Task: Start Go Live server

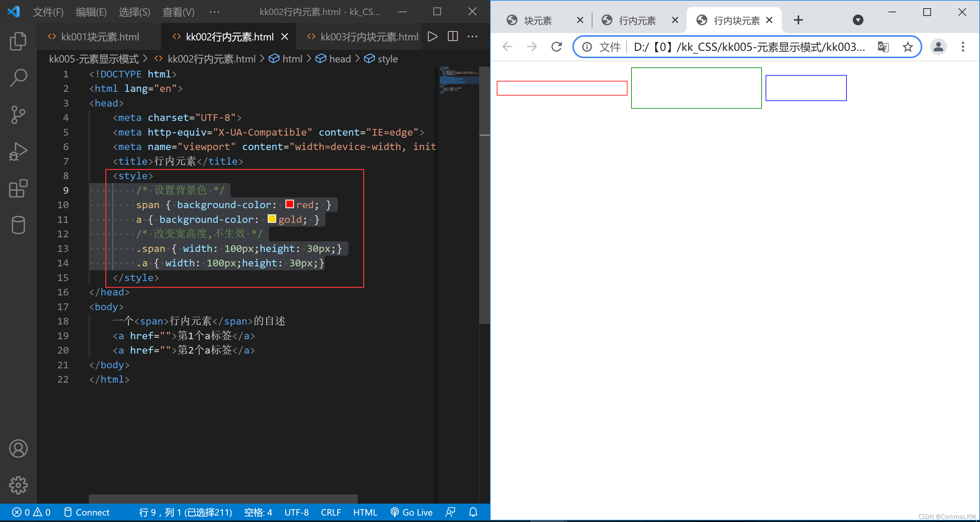Action: (x=412, y=513)
